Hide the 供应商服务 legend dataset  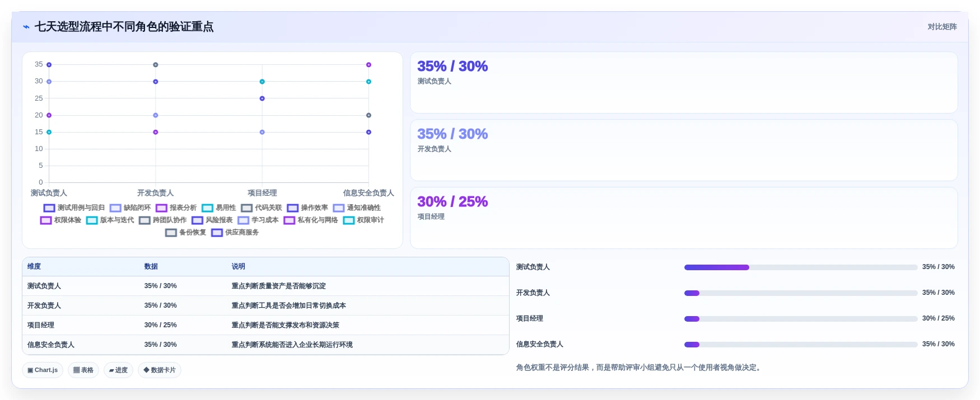tap(235, 232)
